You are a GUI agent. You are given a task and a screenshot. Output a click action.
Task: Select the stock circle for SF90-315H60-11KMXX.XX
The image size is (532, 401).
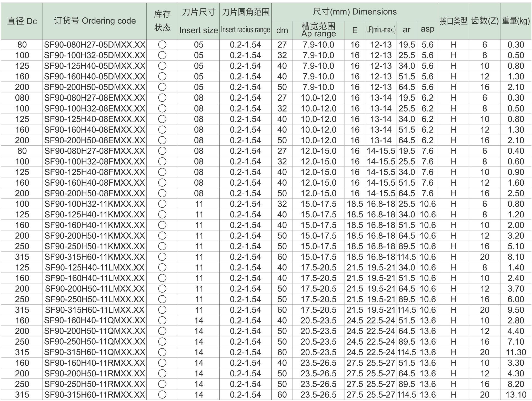[x=162, y=257]
